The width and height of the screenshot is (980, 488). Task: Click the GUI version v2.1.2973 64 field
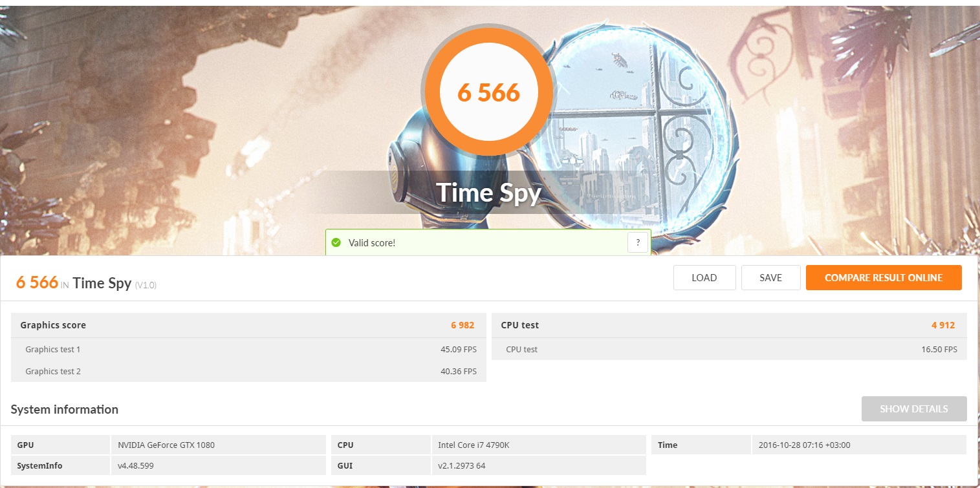pyautogui.click(x=538, y=465)
